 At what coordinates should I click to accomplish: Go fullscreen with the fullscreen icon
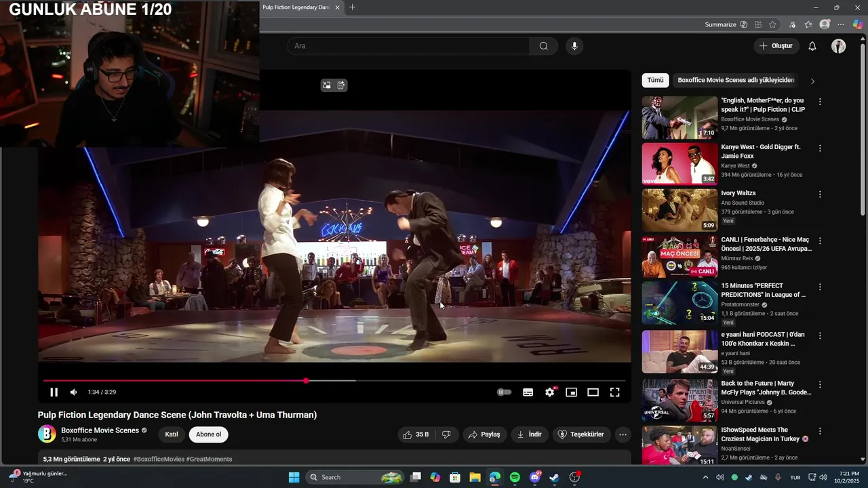614,392
